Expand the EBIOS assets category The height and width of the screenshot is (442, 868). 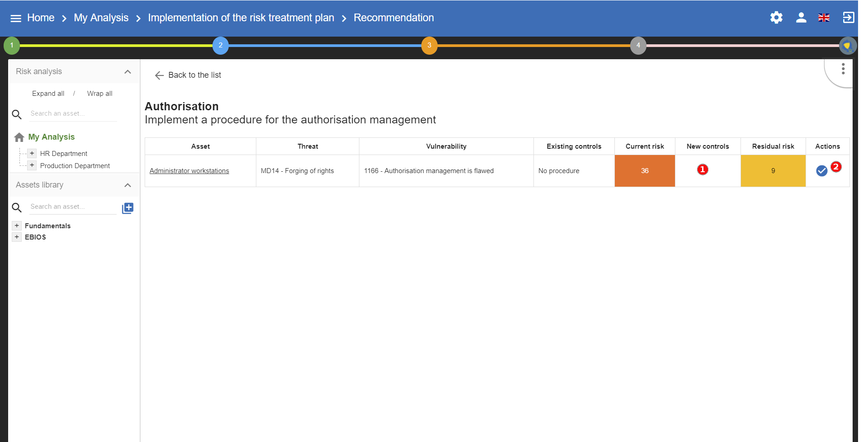click(17, 237)
